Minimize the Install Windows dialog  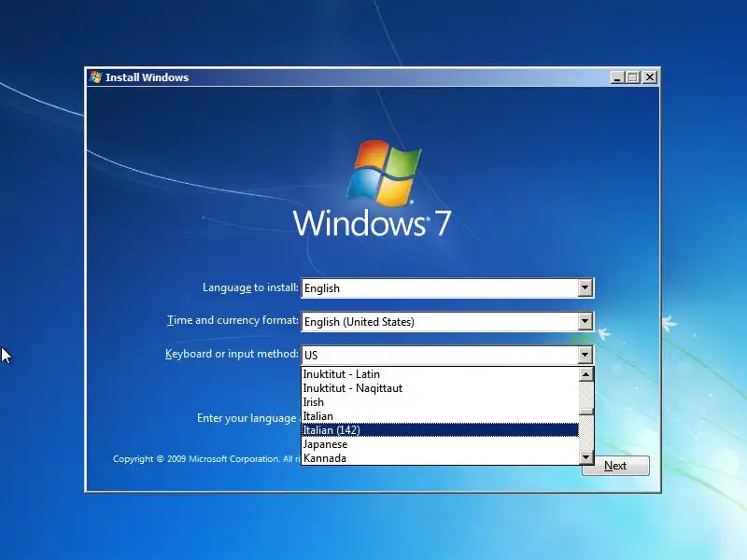click(x=617, y=77)
